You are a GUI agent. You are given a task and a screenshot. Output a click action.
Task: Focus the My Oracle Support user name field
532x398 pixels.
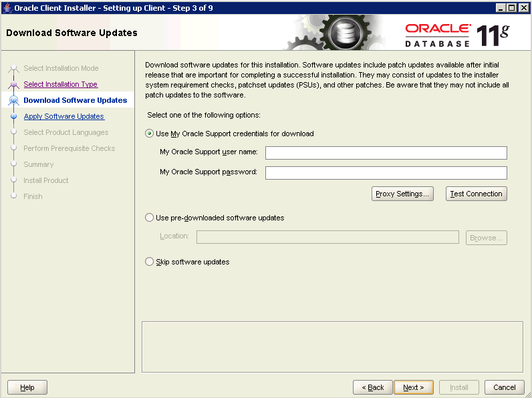pyautogui.click(x=386, y=153)
